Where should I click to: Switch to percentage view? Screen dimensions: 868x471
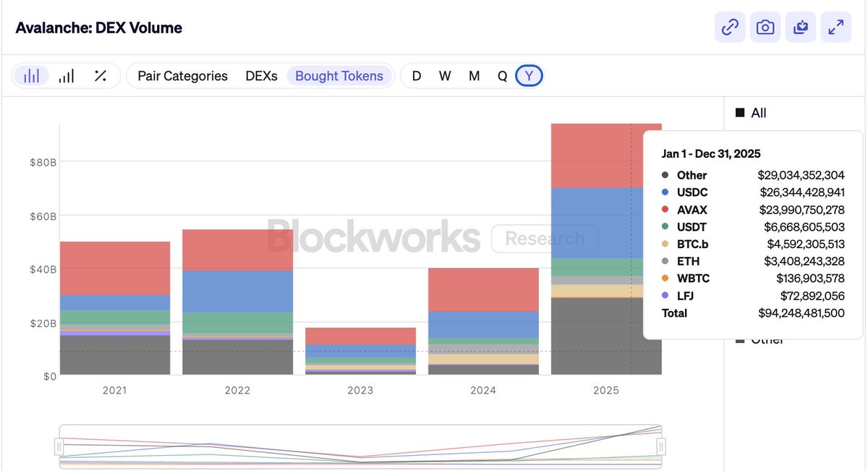[x=101, y=76]
